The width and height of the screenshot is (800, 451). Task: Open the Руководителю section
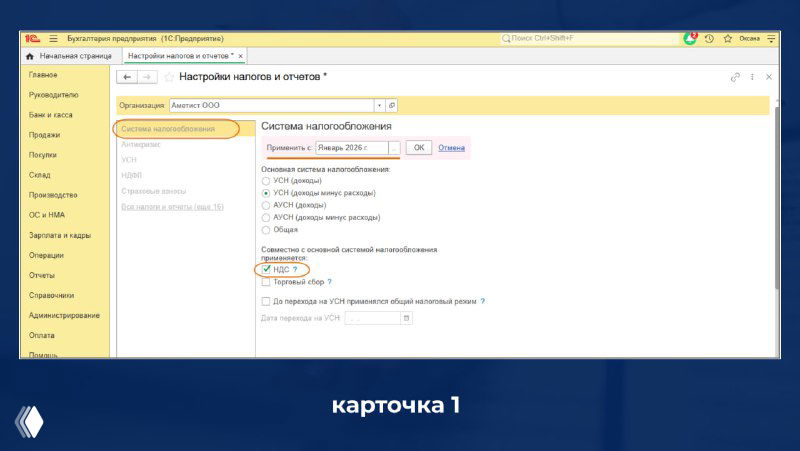coord(54,95)
